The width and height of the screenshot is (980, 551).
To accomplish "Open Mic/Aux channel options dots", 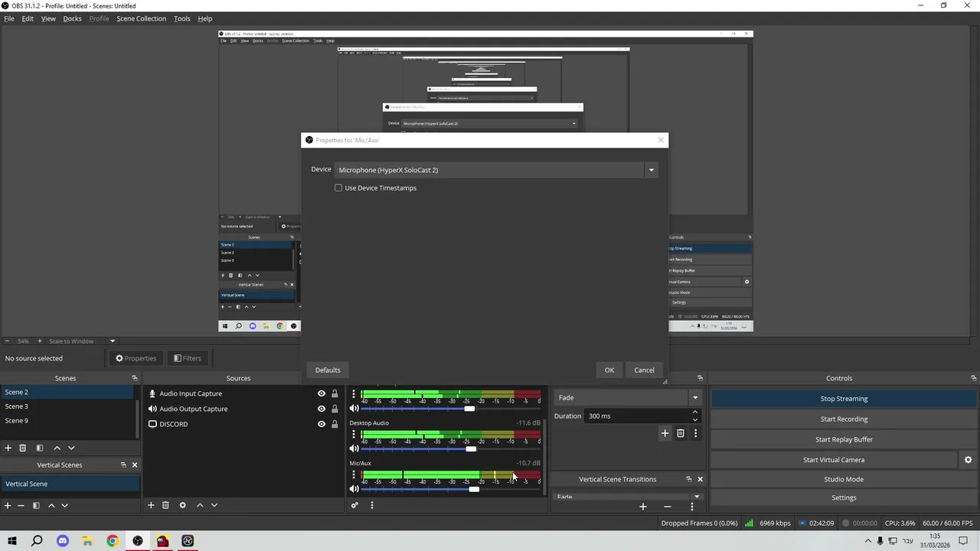I will click(354, 475).
